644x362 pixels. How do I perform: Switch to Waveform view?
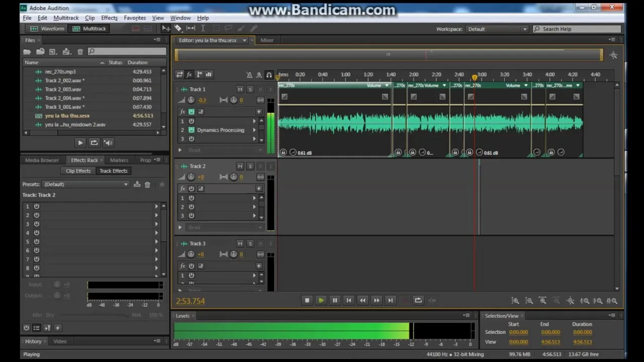click(47, 29)
